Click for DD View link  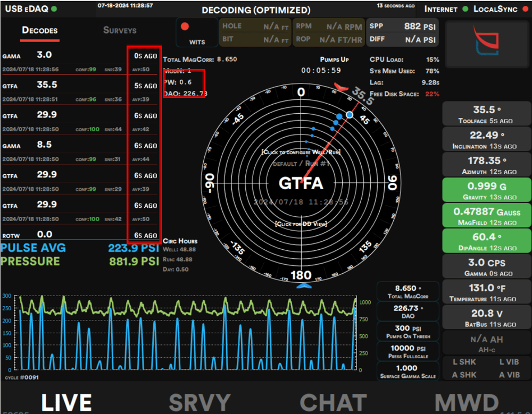[x=301, y=224]
